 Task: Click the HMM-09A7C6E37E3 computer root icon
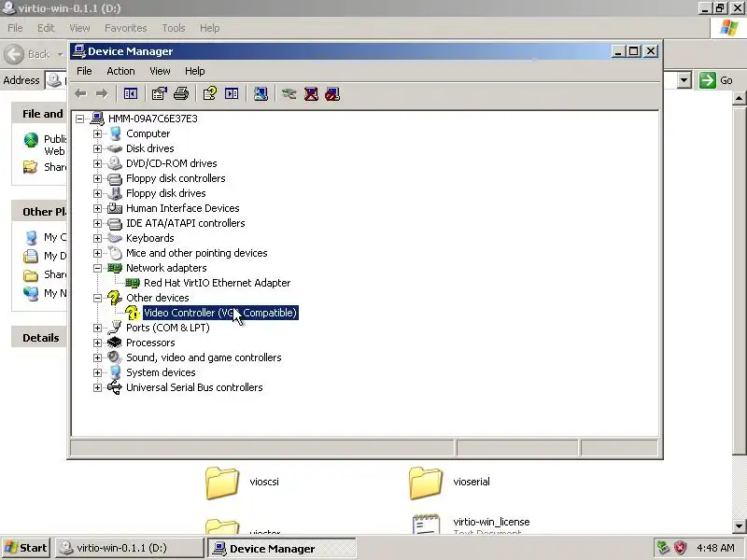coord(97,119)
